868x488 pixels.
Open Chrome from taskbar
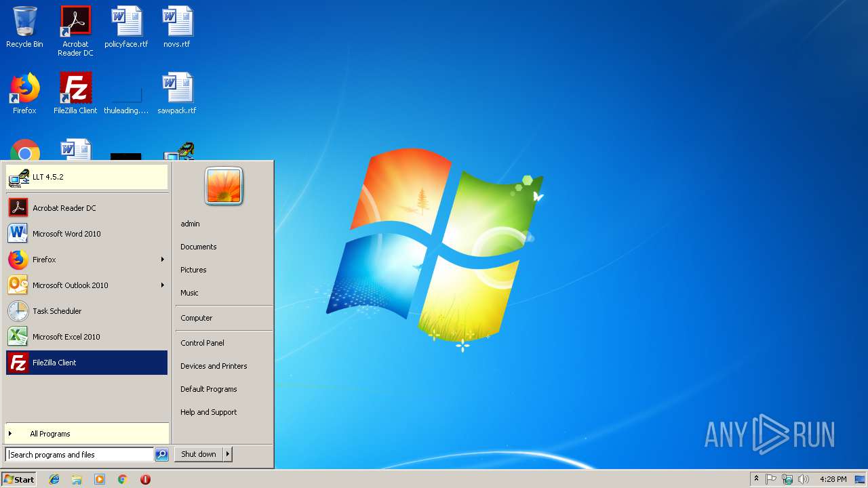(122, 479)
